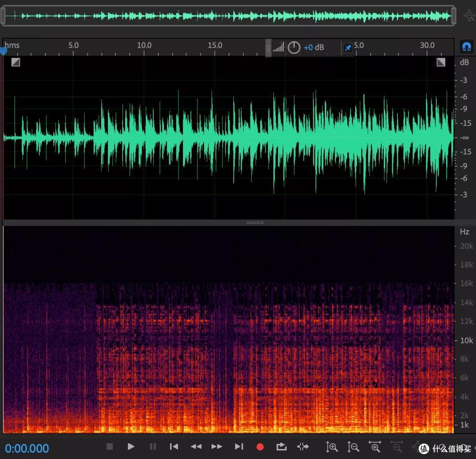This screenshot has width=476, height=459.
Task: Click the Play button
Action: [x=131, y=447]
